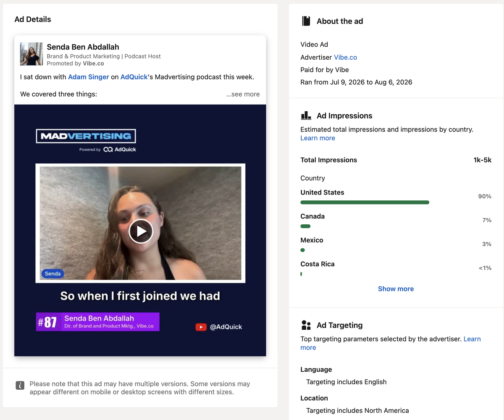Click the Total Impressions label
This screenshot has width=504, height=420.
[x=328, y=160]
